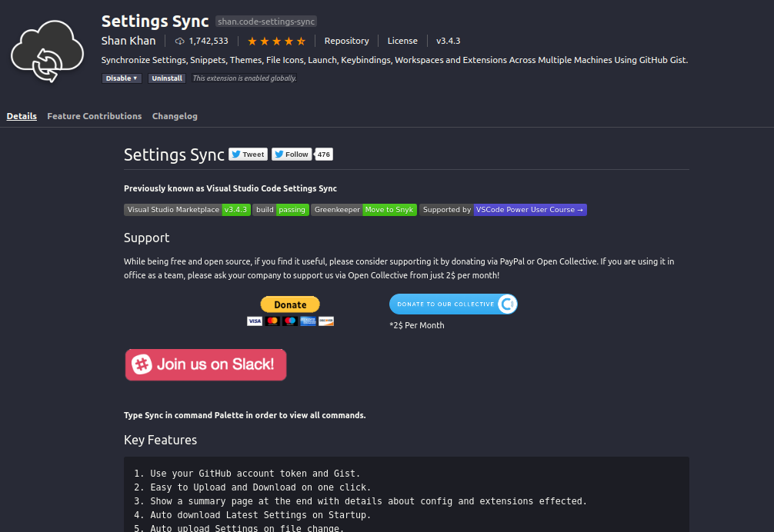The height and width of the screenshot is (532, 774).
Task: Click the Mastercard icon below the Donate button
Action: (x=272, y=321)
